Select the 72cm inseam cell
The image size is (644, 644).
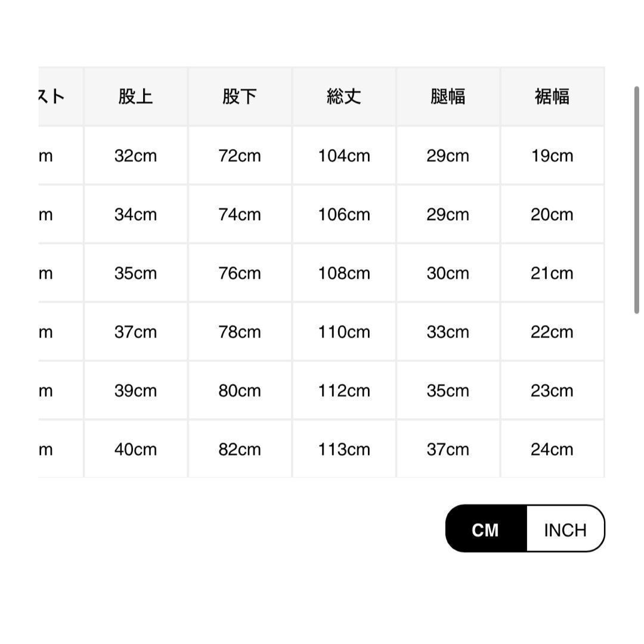pos(240,156)
